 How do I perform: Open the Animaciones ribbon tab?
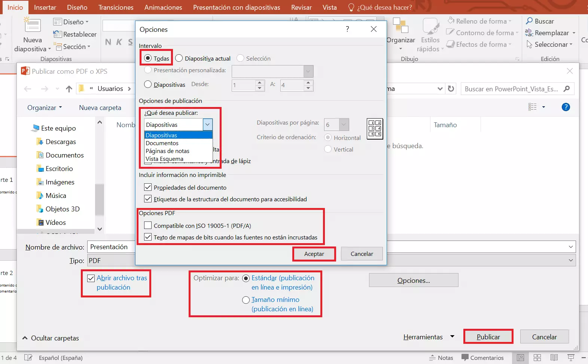coord(163,7)
